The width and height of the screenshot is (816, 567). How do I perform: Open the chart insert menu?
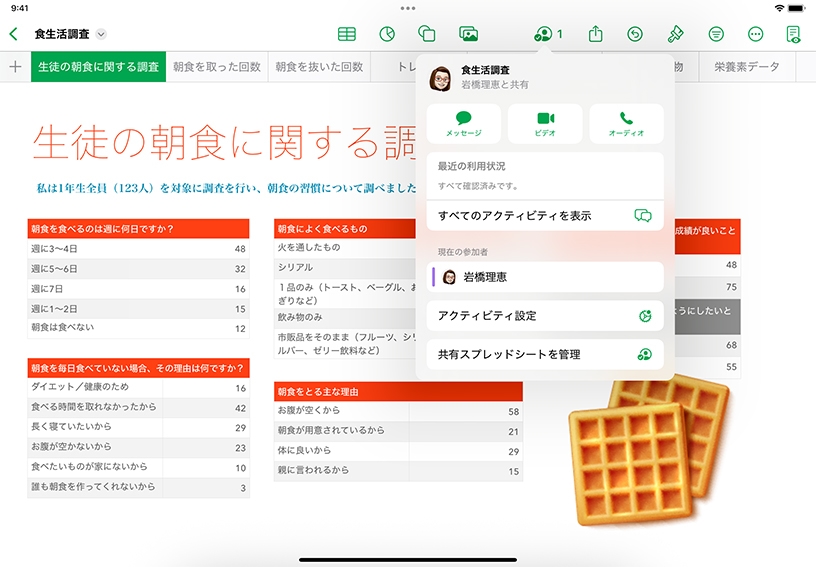(x=387, y=34)
